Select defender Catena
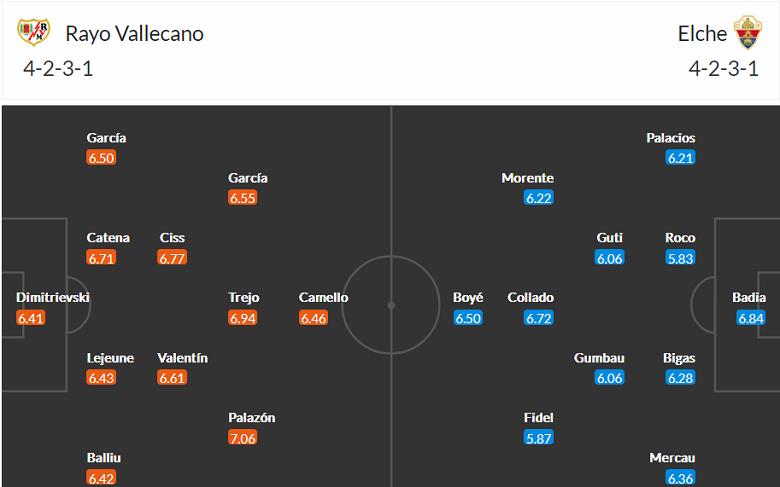Screen dimensions: 780x487 [x=108, y=238]
